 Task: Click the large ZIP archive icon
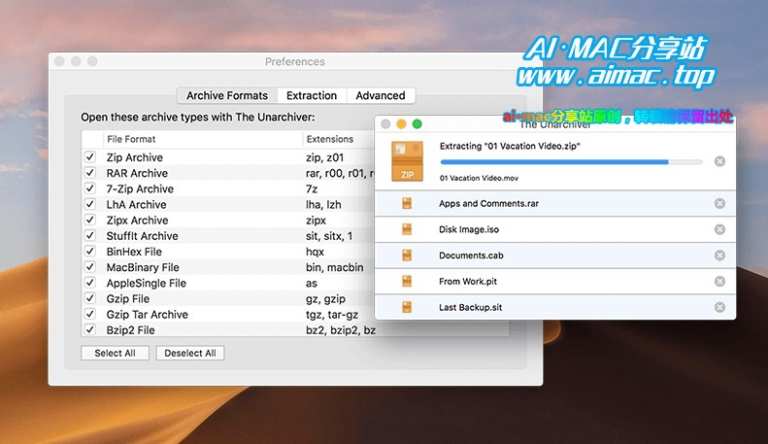407,161
